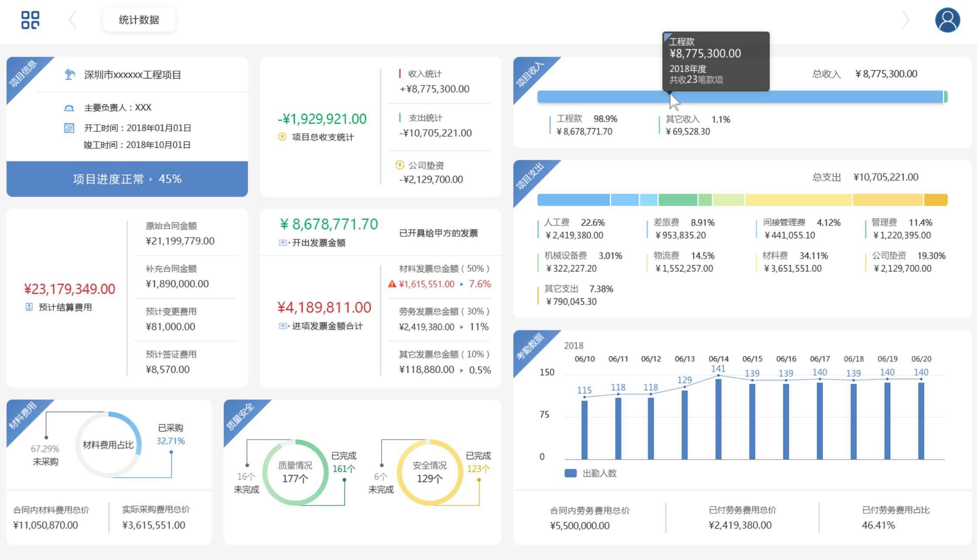Click the document icon beside 预计结算费用
Screen dimensions: 977x560
pyautogui.click(x=29, y=307)
